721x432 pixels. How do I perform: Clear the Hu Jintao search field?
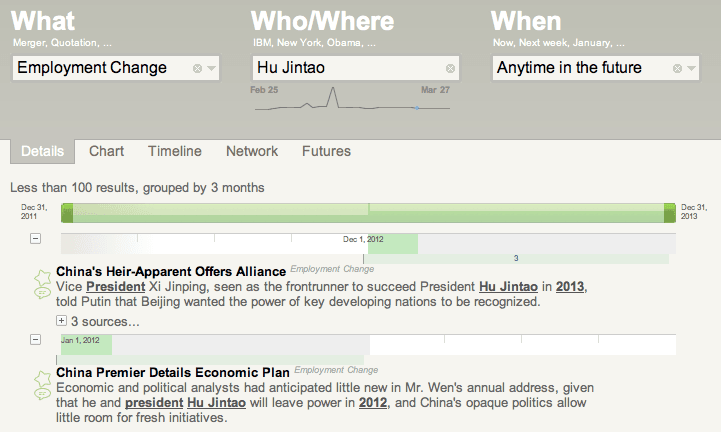click(450, 69)
